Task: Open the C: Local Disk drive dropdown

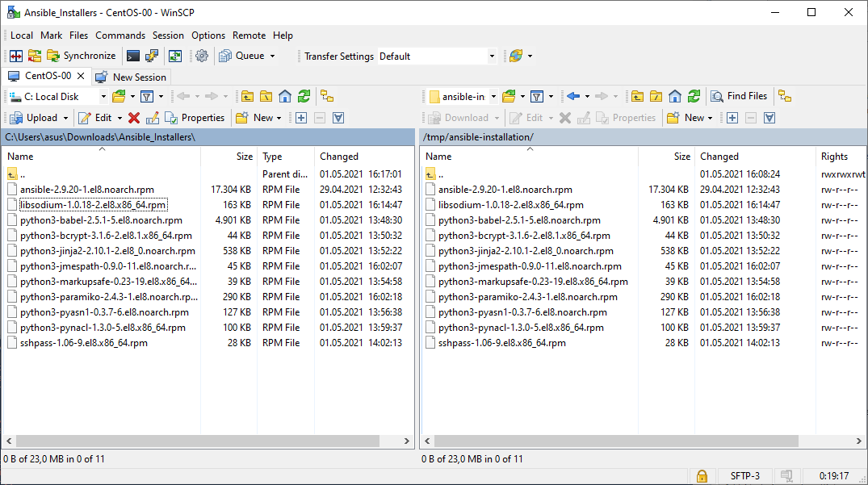Action: pos(103,97)
